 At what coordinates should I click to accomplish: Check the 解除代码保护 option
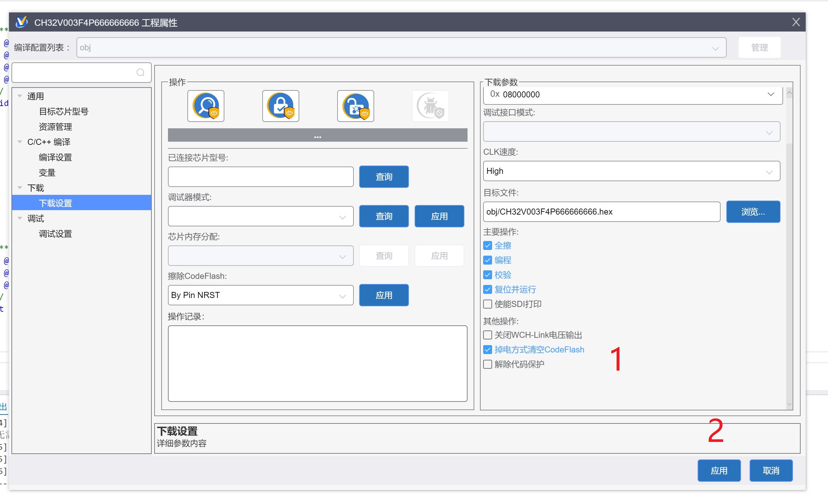487,364
